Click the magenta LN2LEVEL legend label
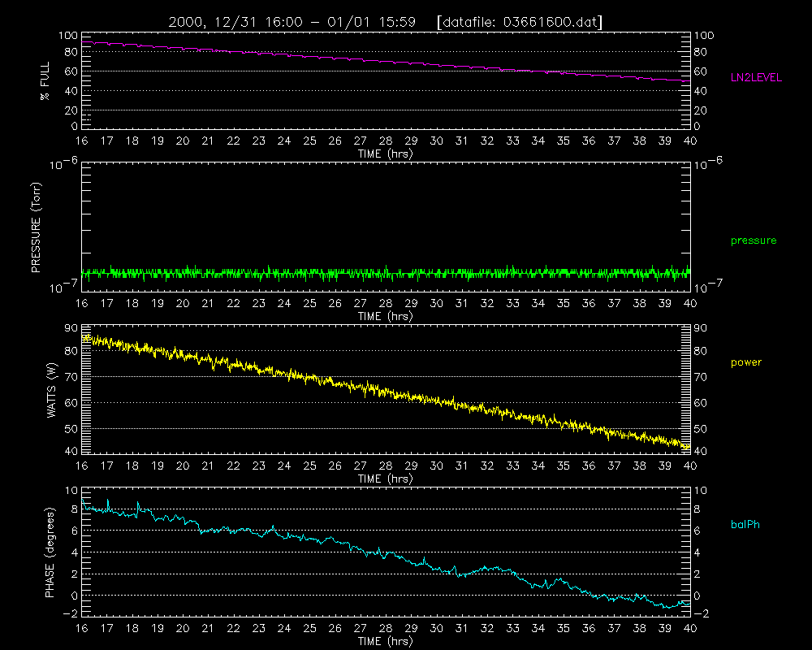 click(x=755, y=78)
